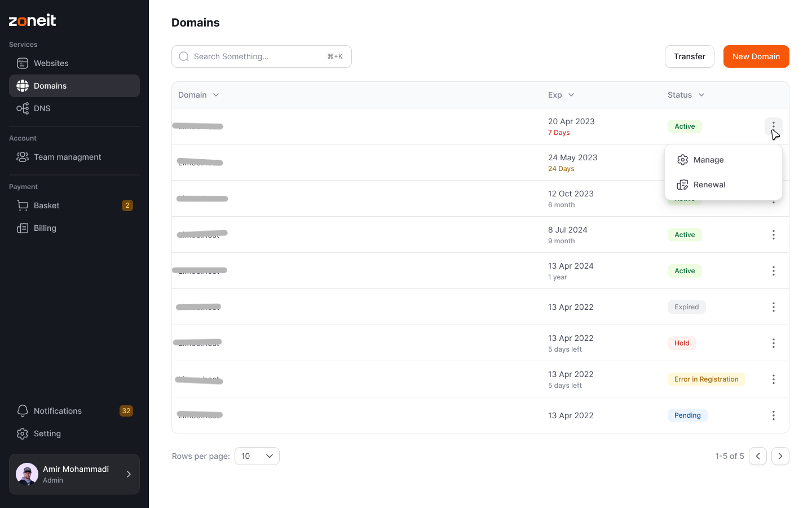Viewport: 812px width, 508px height.
Task: Open Team managment page
Action: tap(74, 157)
